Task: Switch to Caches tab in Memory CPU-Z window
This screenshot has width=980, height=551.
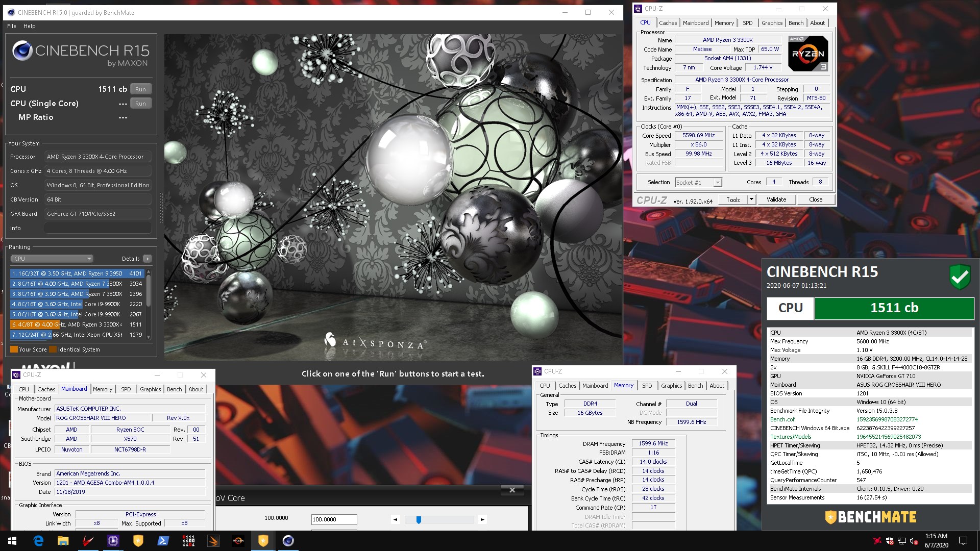Action: [x=567, y=386]
